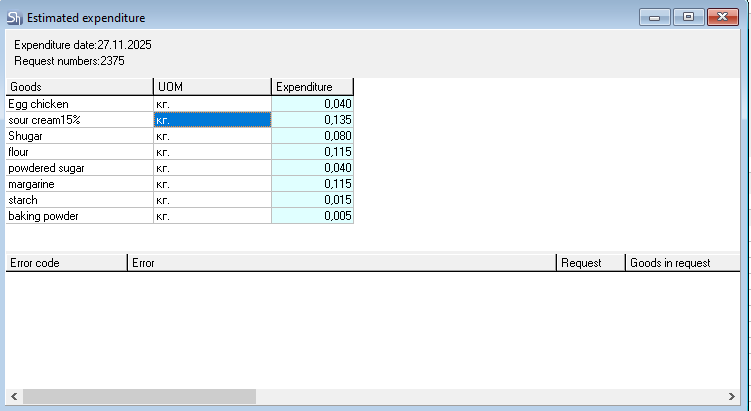Click the Request column header
The height and width of the screenshot is (411, 751).
click(590, 263)
